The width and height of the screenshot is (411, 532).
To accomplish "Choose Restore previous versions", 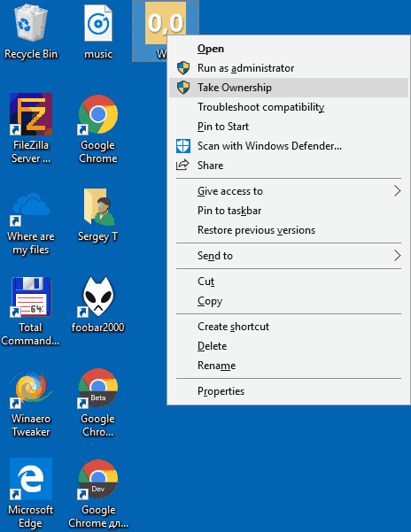I will click(289, 230).
